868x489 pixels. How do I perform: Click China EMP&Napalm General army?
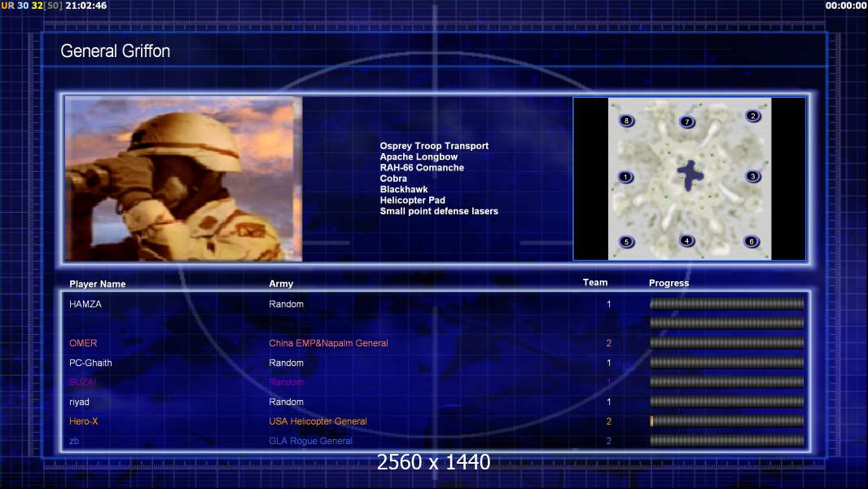pyautogui.click(x=328, y=343)
